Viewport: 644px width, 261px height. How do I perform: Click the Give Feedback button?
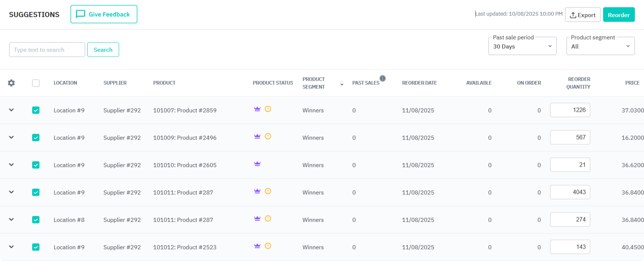click(104, 14)
